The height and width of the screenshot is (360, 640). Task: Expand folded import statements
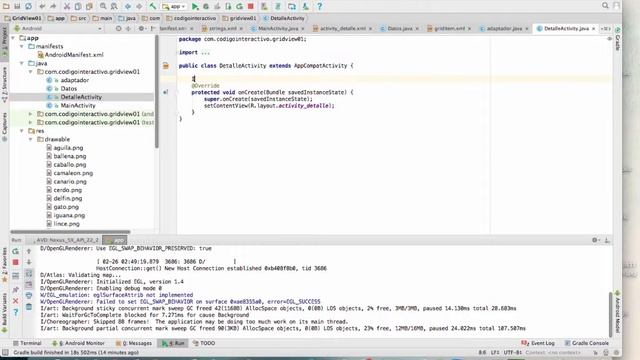pos(205,52)
